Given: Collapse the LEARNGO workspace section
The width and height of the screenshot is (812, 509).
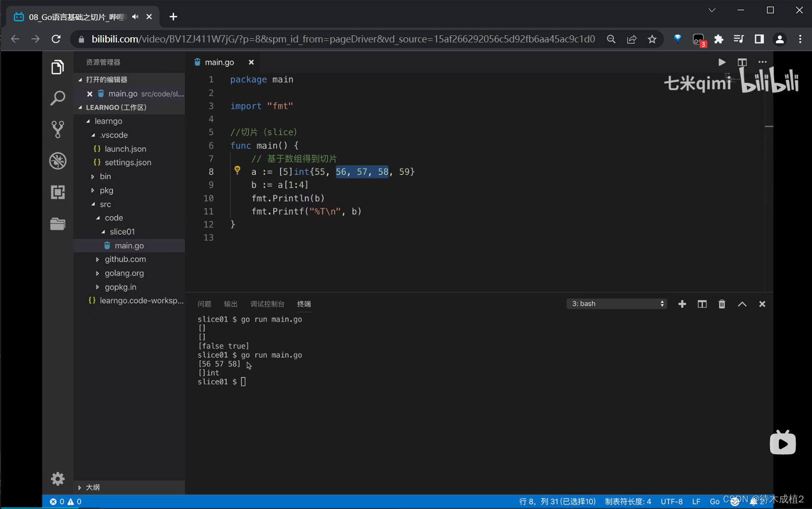Looking at the screenshot, I should point(80,107).
